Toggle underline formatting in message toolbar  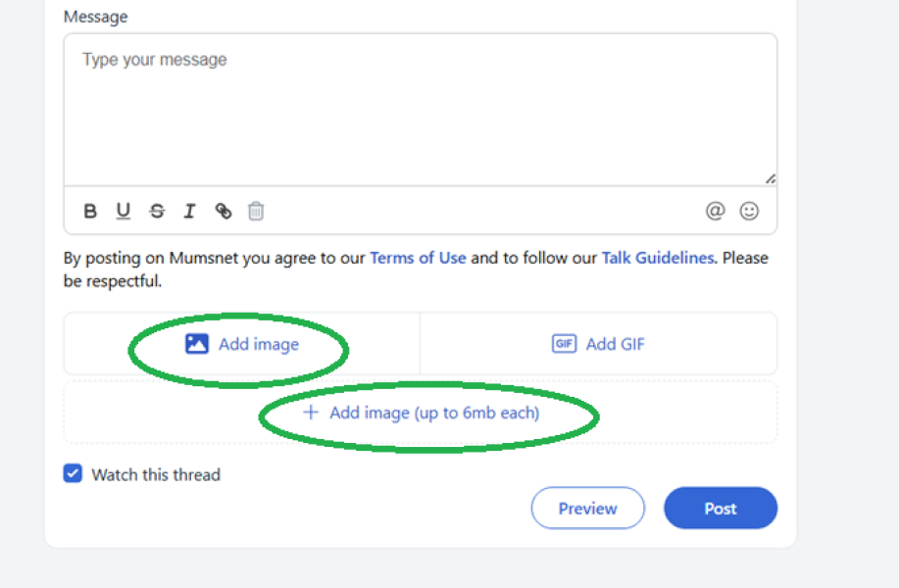click(123, 211)
